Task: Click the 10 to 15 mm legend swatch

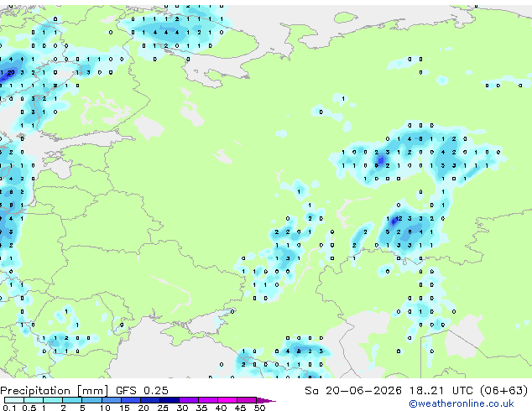Action: pos(112,400)
